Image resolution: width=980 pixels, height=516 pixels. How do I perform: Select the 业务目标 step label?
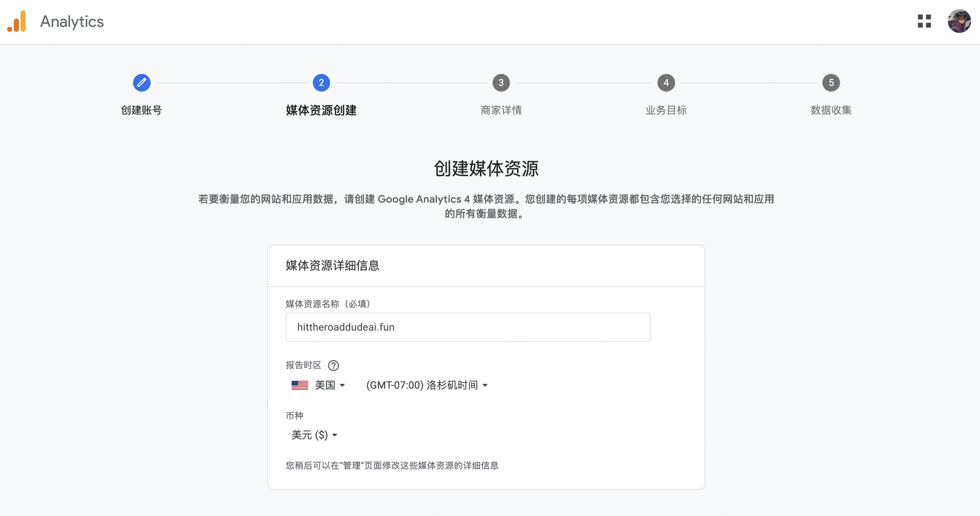click(666, 110)
